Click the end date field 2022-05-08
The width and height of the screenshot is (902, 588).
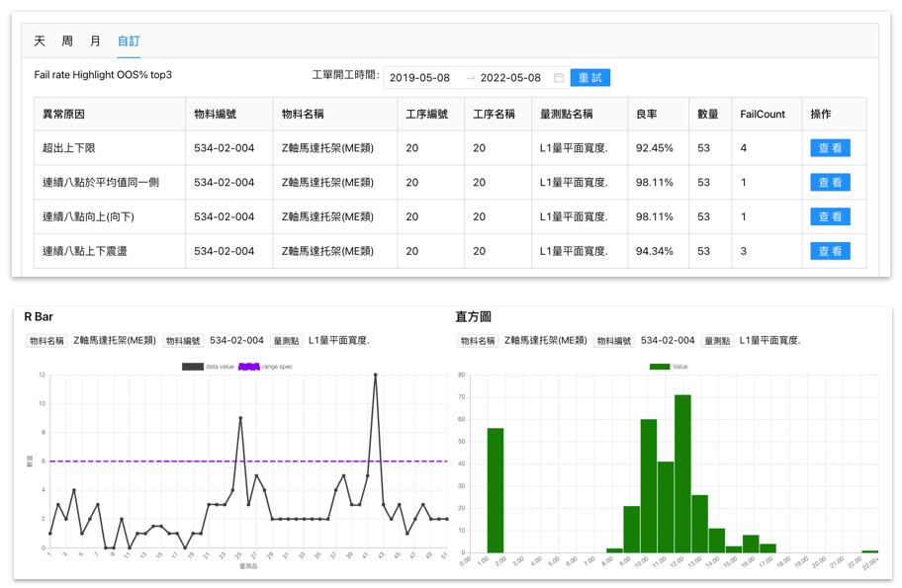point(512,76)
